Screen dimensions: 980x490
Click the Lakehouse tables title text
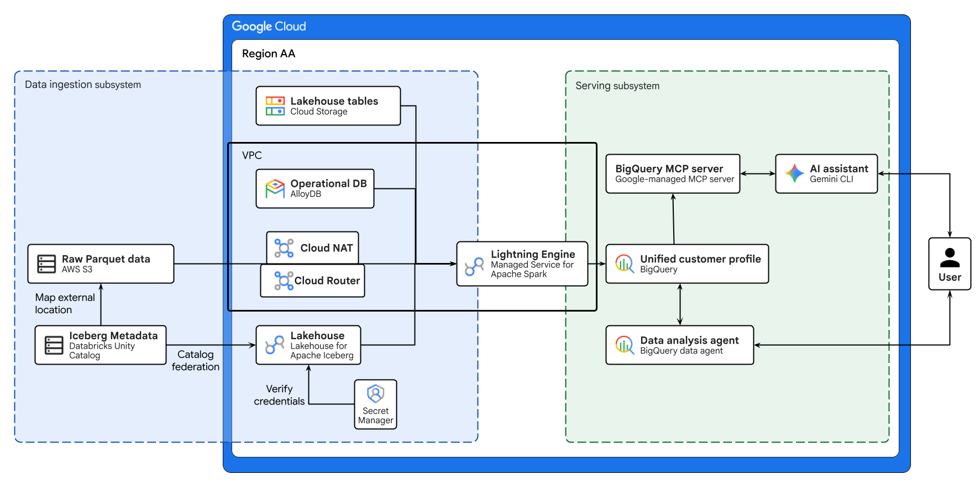point(334,101)
